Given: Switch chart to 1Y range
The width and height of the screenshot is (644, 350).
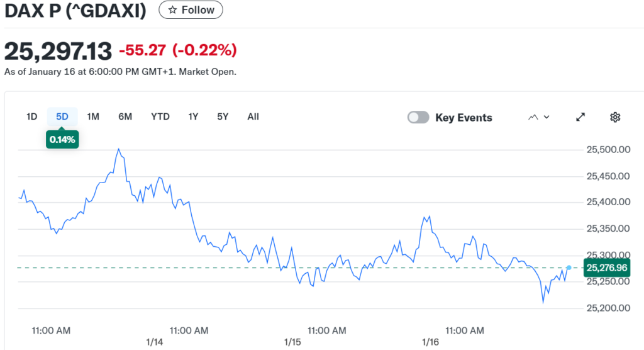Looking at the screenshot, I should [x=193, y=116].
